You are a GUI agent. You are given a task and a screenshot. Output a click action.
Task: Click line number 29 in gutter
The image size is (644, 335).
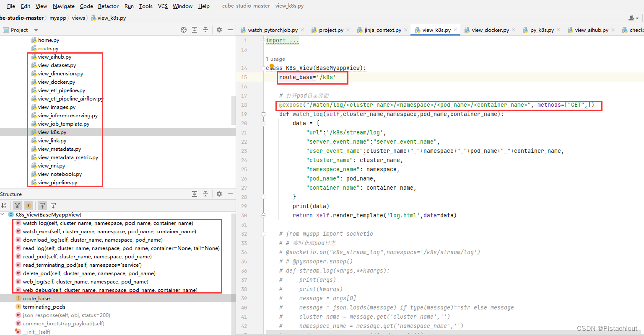tap(244, 206)
